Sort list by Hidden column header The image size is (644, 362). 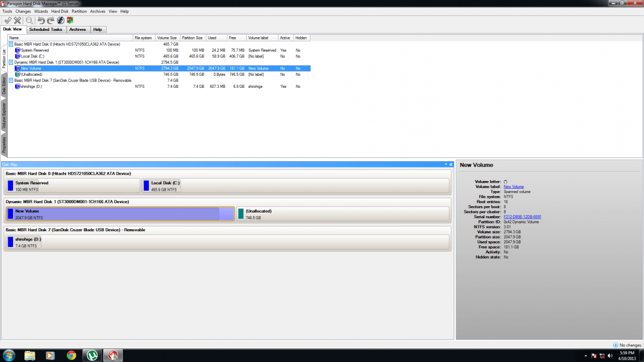point(302,38)
